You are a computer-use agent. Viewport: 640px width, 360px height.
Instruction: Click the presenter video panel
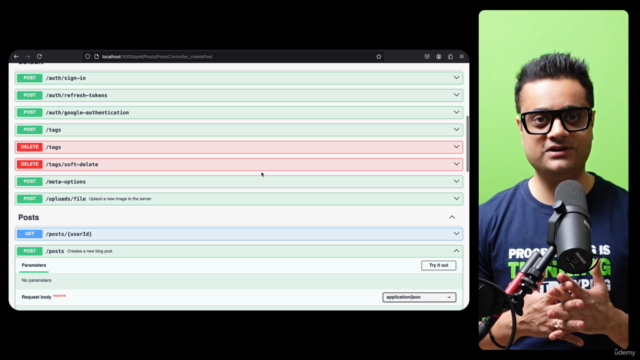click(x=553, y=180)
